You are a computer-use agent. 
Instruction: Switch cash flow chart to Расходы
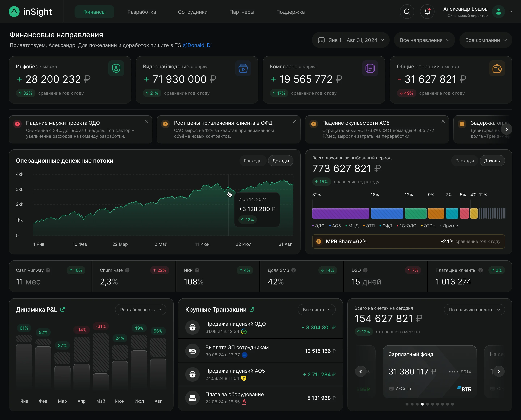[x=253, y=161]
